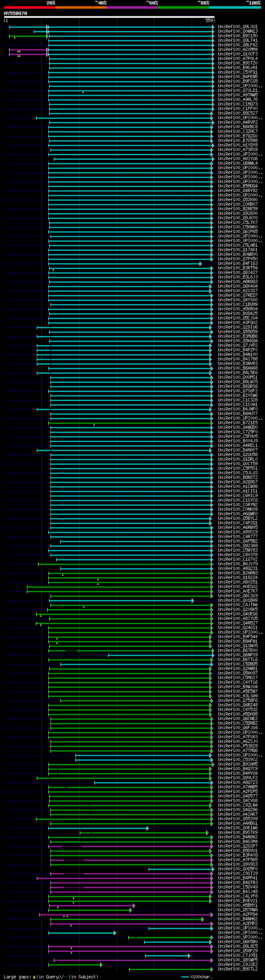
Task: Click the cyan bar for UniRef100_Q0D5F0
Action: tap(181, 869)
